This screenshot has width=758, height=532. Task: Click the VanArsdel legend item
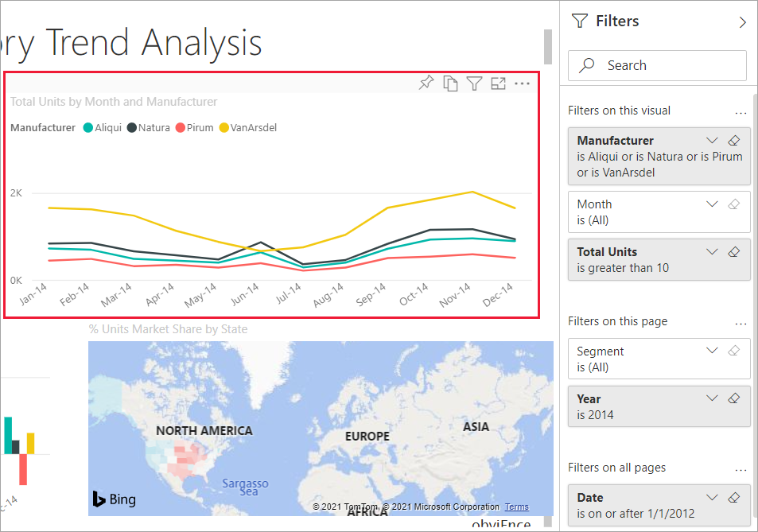coord(253,127)
